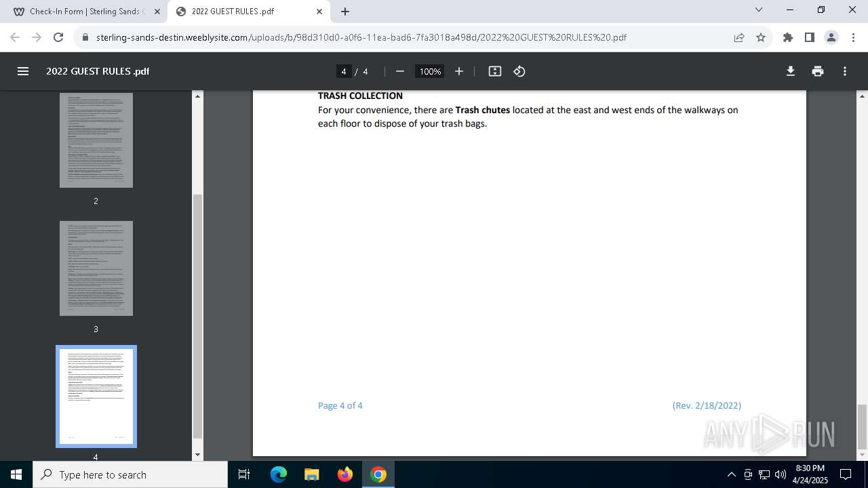Download the PDF file
This screenshot has height=488, width=868.
791,71
